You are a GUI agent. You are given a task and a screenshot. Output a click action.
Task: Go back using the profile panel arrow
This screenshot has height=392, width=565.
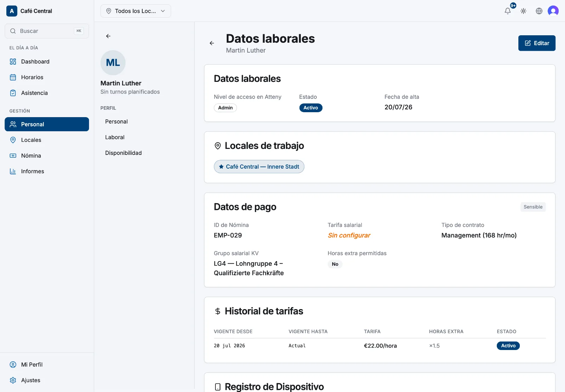click(108, 36)
